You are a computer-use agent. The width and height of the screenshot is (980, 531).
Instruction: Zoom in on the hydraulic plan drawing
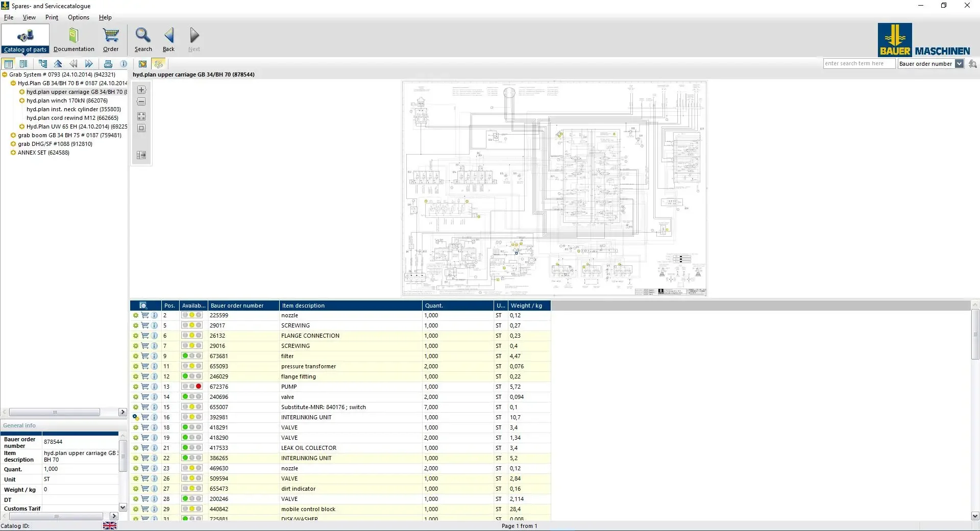(x=141, y=90)
